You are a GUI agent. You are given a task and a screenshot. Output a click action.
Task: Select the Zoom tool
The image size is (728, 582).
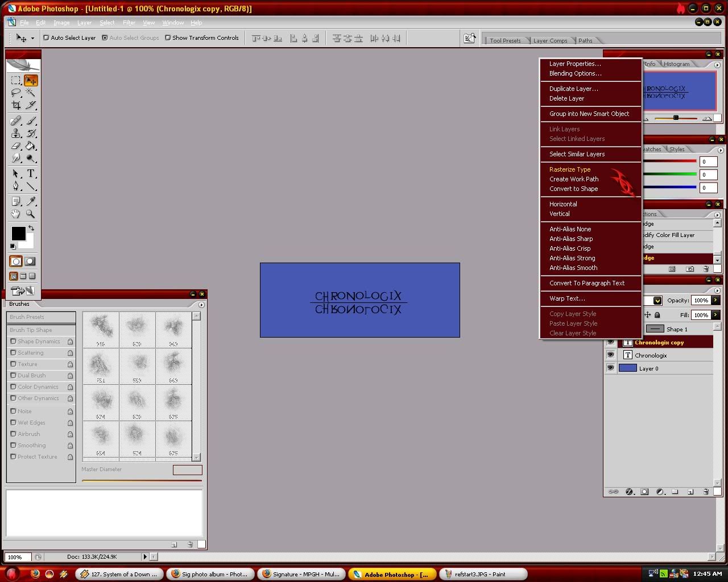[x=31, y=214]
